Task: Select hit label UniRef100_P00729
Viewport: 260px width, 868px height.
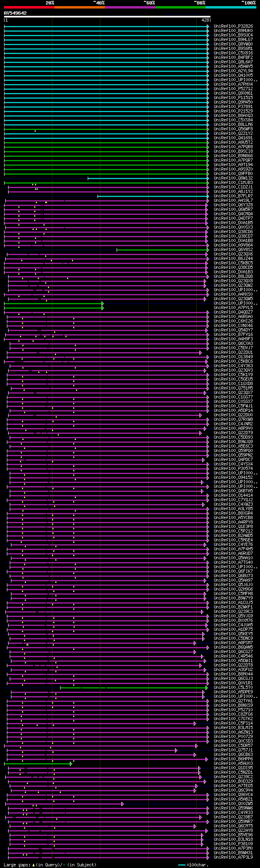Action: 233,737
